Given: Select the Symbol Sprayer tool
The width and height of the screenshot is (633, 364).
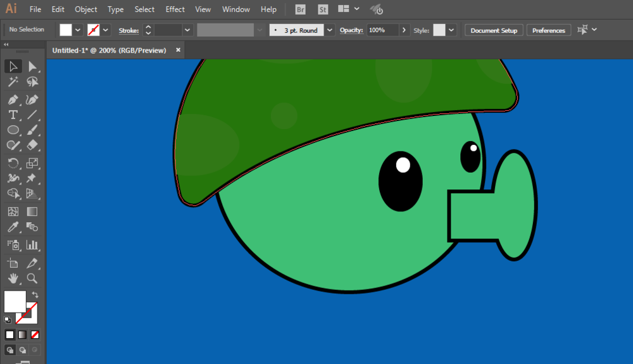Looking at the screenshot, I should [x=13, y=245].
